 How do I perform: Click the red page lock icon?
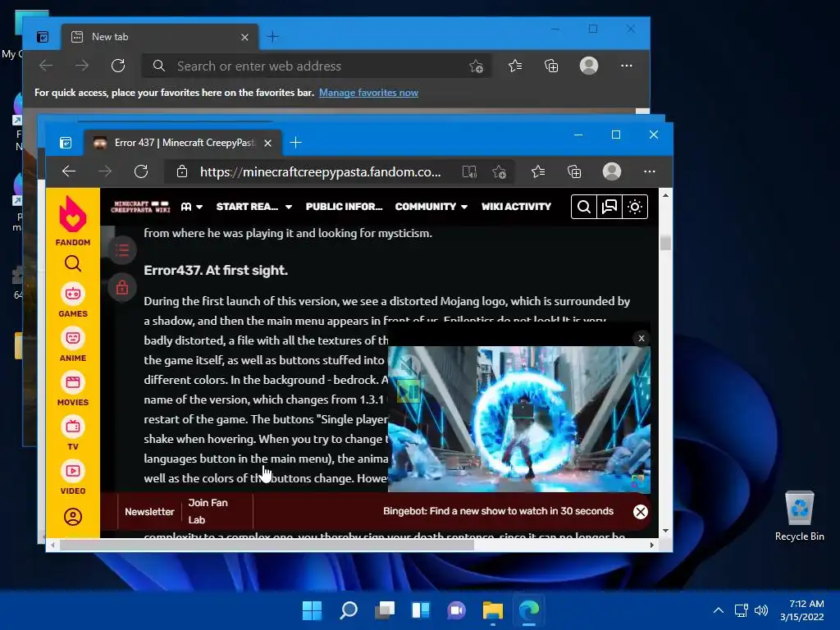(122, 288)
